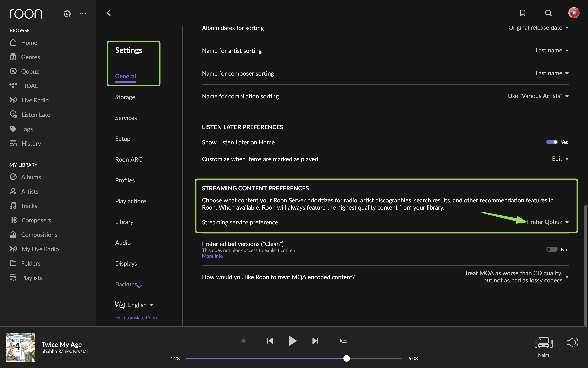The width and height of the screenshot is (588, 368).
Task: Switch to the Storage settings tab
Action: click(x=125, y=97)
